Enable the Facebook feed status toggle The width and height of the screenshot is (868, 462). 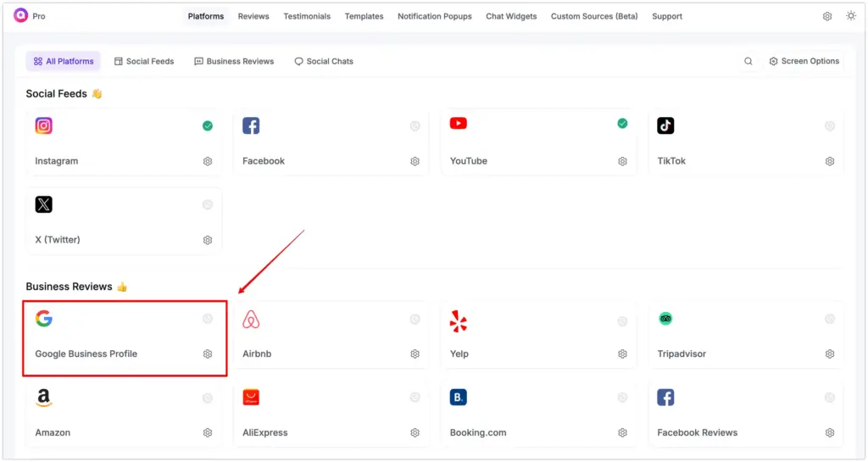pos(415,126)
